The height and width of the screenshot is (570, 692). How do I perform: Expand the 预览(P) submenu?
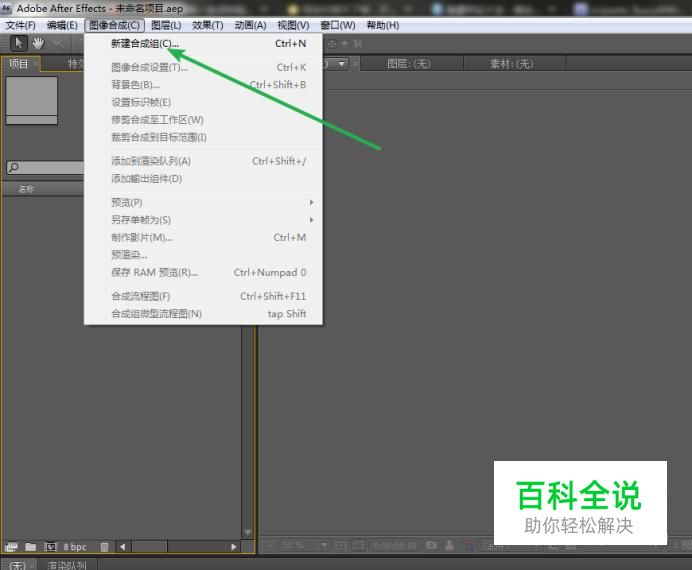pos(205,202)
